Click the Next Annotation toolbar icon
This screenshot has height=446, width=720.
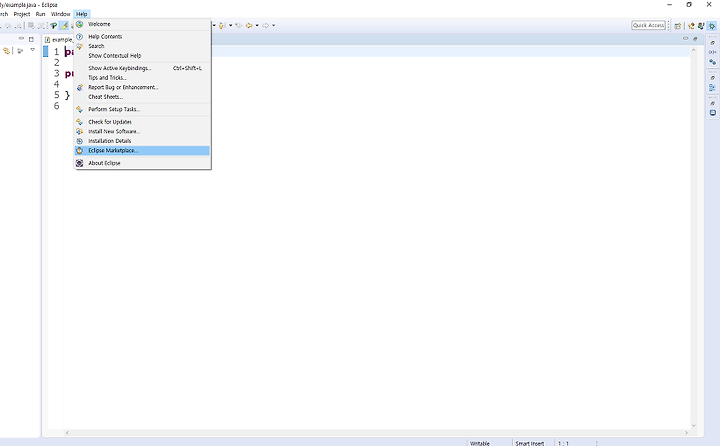click(222, 26)
